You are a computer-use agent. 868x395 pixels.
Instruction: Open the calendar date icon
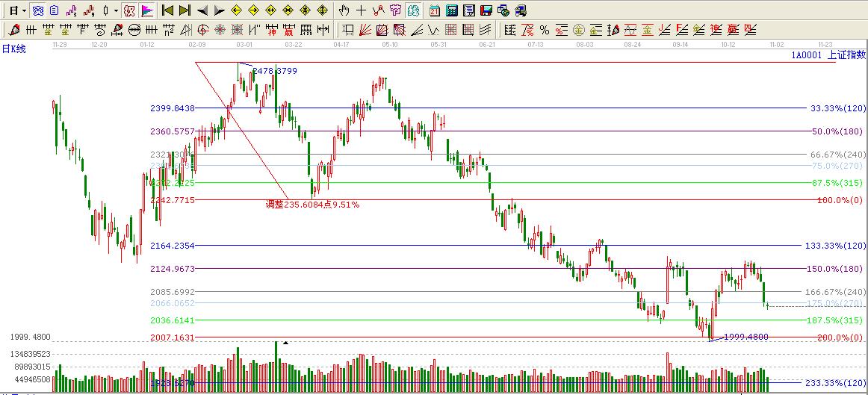[x=435, y=10]
